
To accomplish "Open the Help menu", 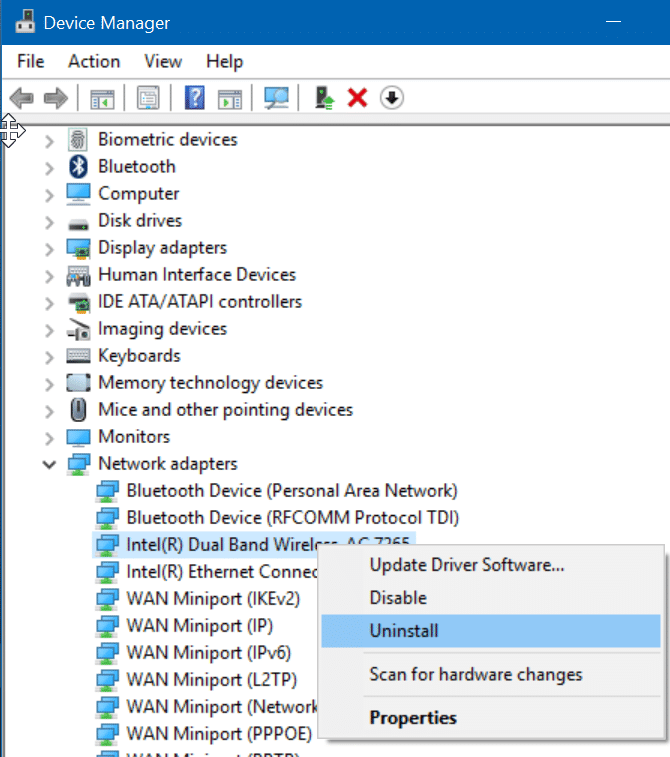I will (224, 62).
